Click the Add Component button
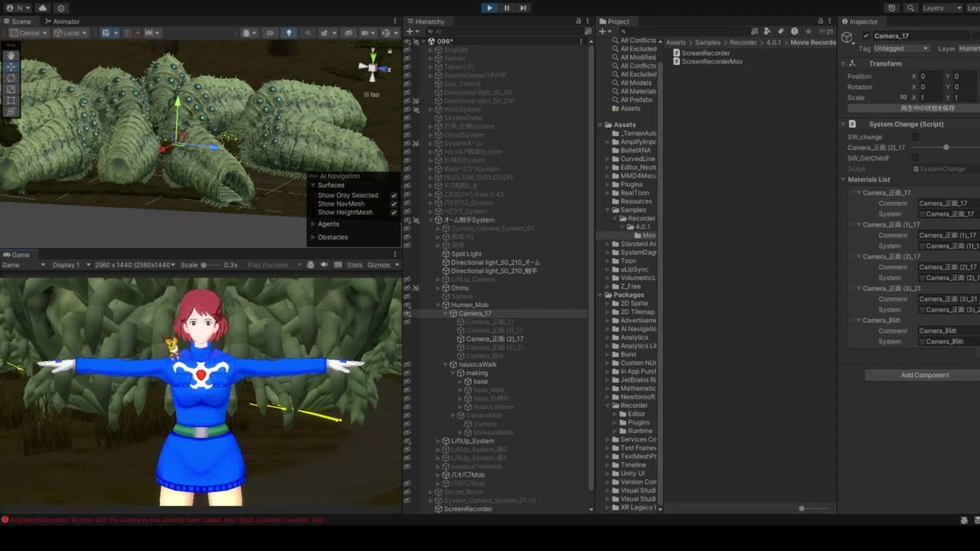980x551 pixels. [924, 375]
